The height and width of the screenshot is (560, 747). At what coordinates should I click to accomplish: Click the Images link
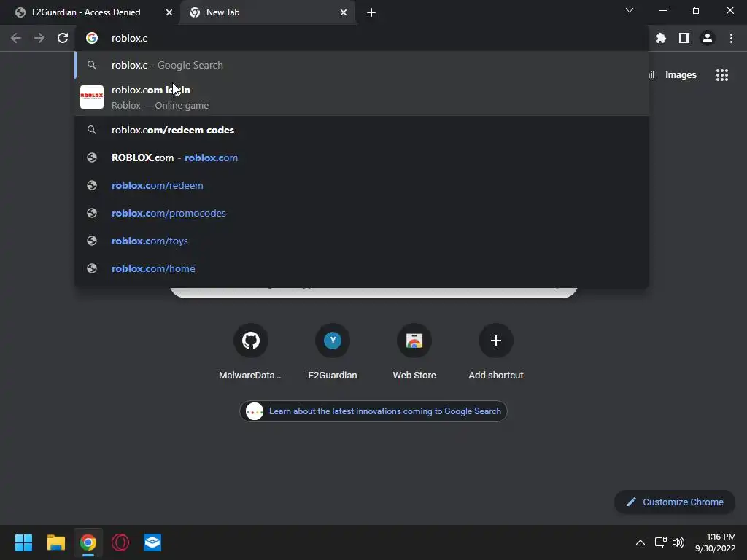pos(681,75)
